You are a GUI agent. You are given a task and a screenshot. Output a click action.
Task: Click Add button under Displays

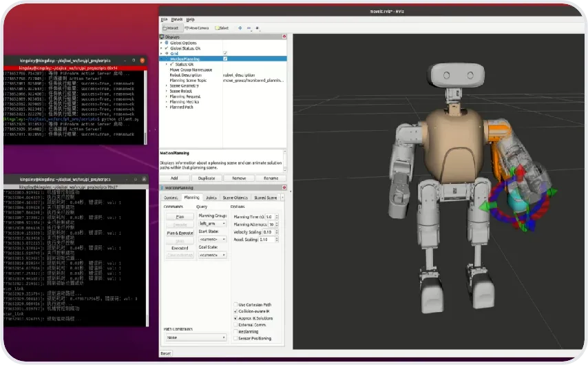coord(174,178)
